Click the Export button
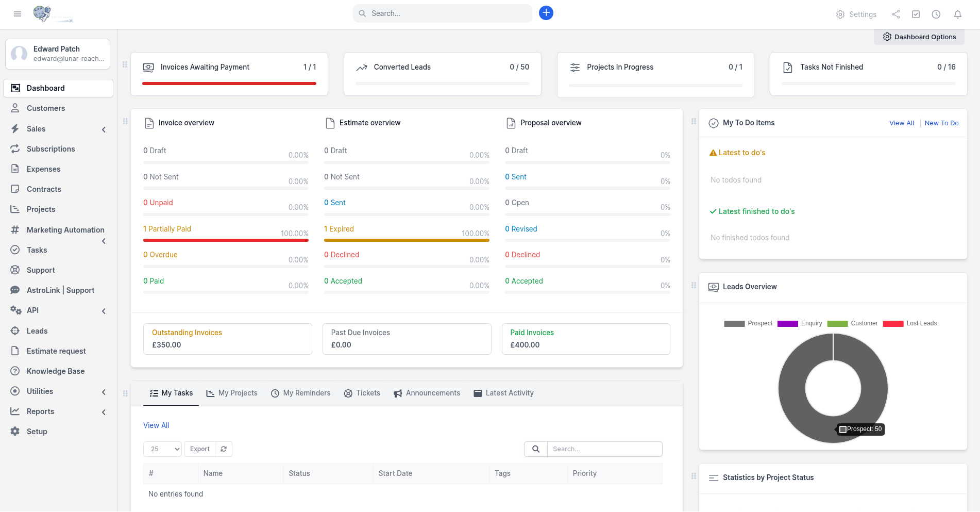Image resolution: width=980 pixels, height=512 pixels. tap(200, 449)
